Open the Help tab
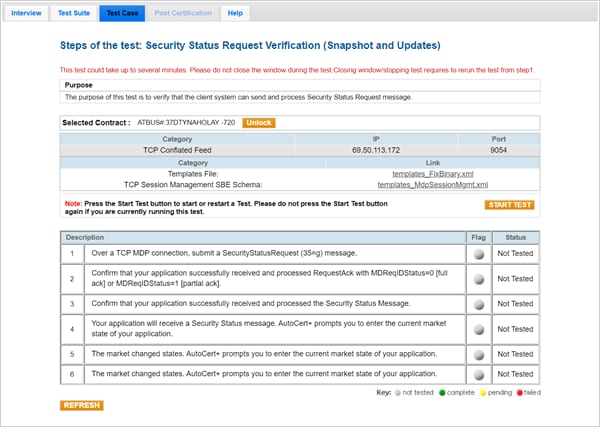Image resolution: width=600 pixels, height=427 pixels. pyautogui.click(x=235, y=13)
